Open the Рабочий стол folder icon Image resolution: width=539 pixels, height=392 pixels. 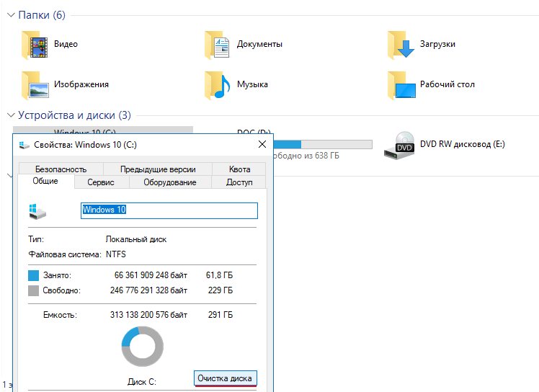(401, 85)
